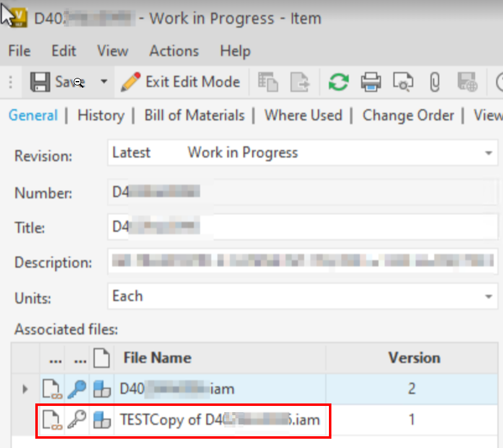The width and height of the screenshot is (503, 448).
Task: Open Print using the printer icon
Action: 370,82
